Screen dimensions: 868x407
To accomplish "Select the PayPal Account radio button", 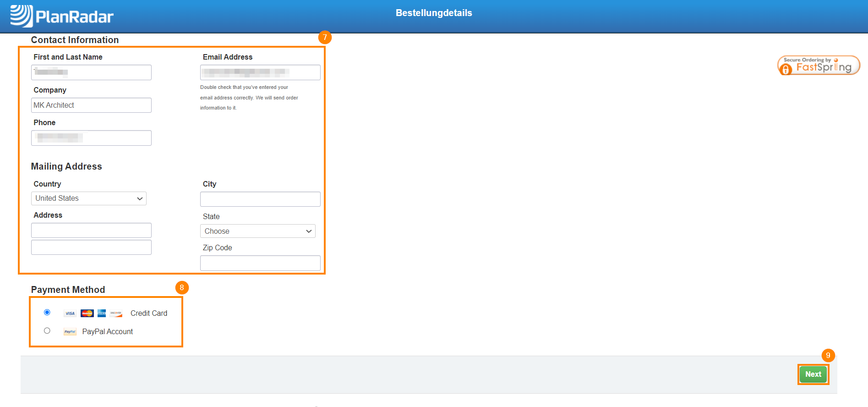I will (x=47, y=331).
